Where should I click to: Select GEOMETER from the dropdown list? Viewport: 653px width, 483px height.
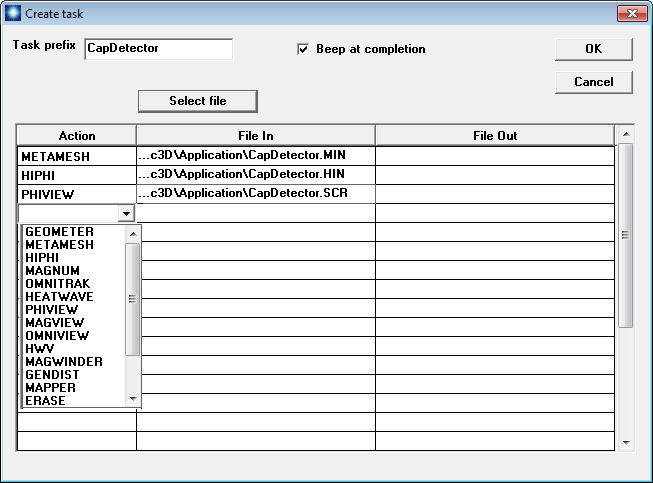pyautogui.click(x=60, y=232)
